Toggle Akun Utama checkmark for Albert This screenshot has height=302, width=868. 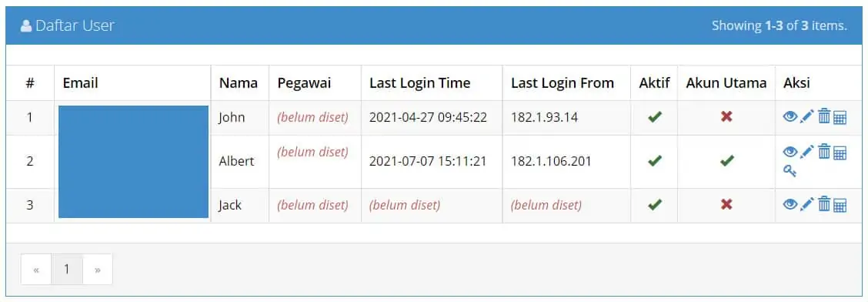727,161
